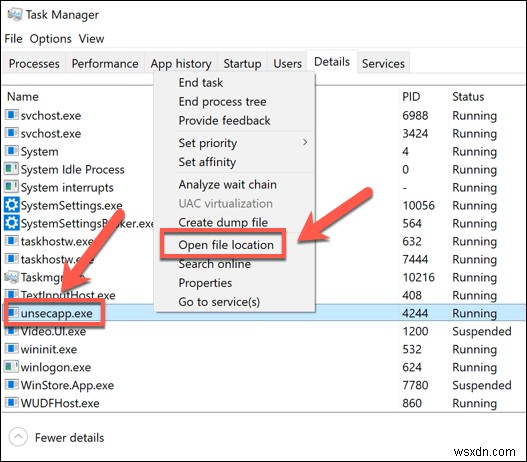Open the Options menu
This screenshot has width=527, height=462.
pyautogui.click(x=50, y=39)
